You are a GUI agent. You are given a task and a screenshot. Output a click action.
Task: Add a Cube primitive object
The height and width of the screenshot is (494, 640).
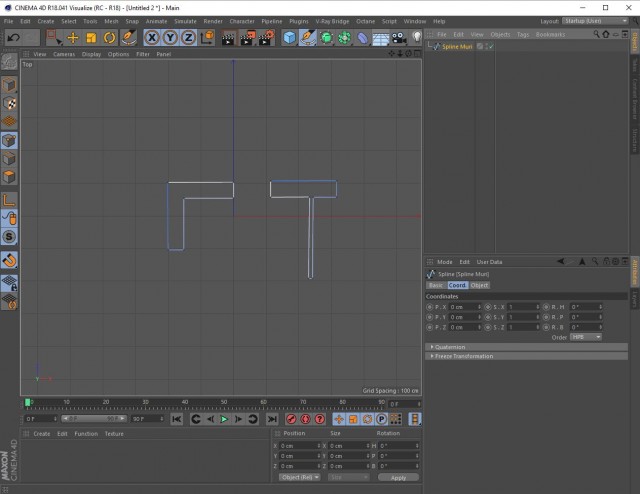coord(289,38)
